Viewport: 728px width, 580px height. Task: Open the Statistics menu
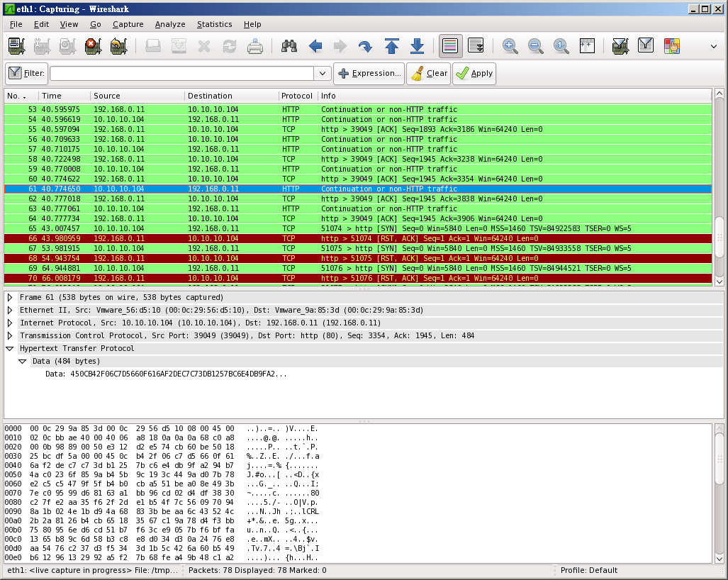[214, 24]
